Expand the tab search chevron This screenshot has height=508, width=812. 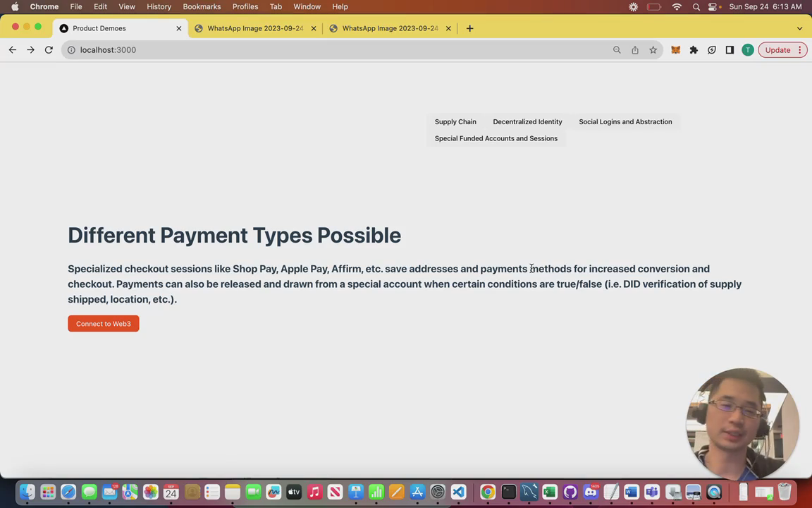click(x=799, y=28)
